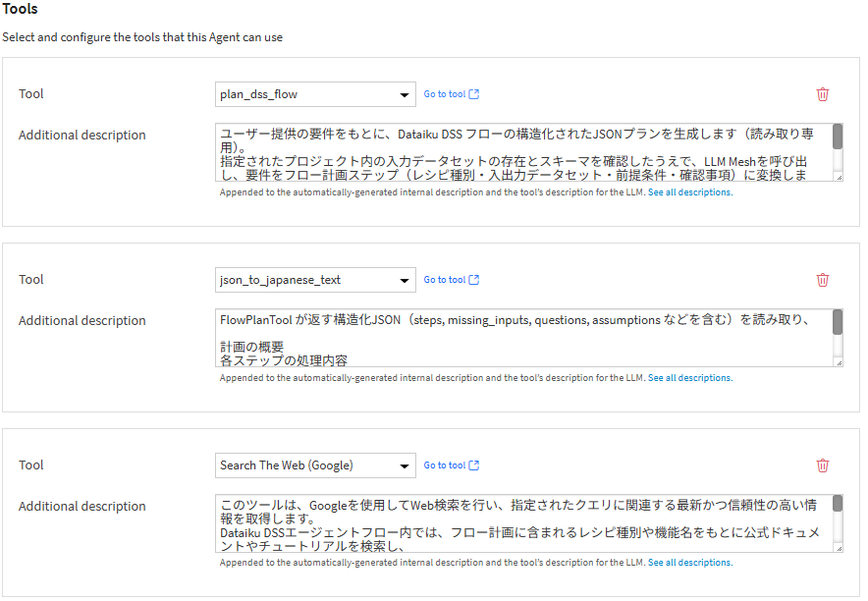Open the Search The Web (Google) dropdown
868x601 pixels.
(x=315, y=465)
